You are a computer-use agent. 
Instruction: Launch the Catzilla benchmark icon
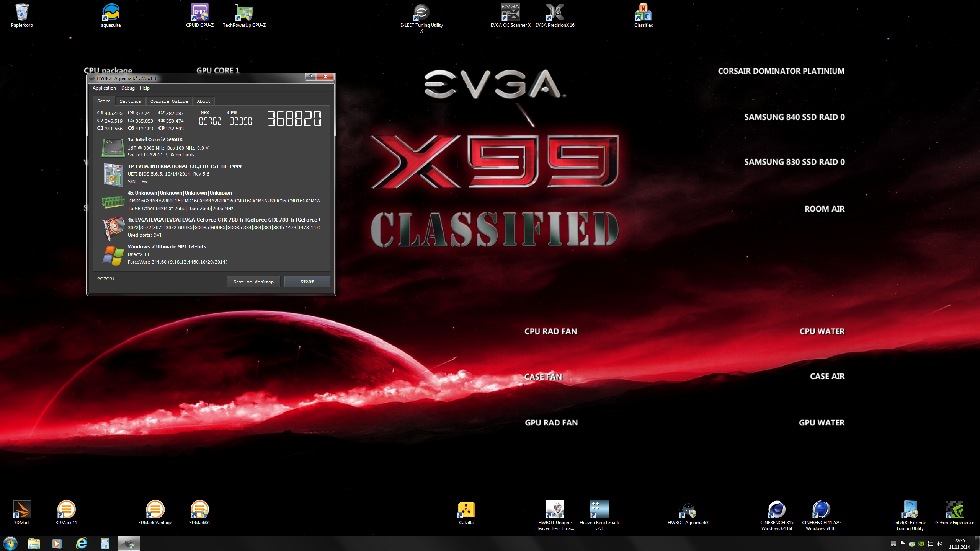[x=466, y=513]
